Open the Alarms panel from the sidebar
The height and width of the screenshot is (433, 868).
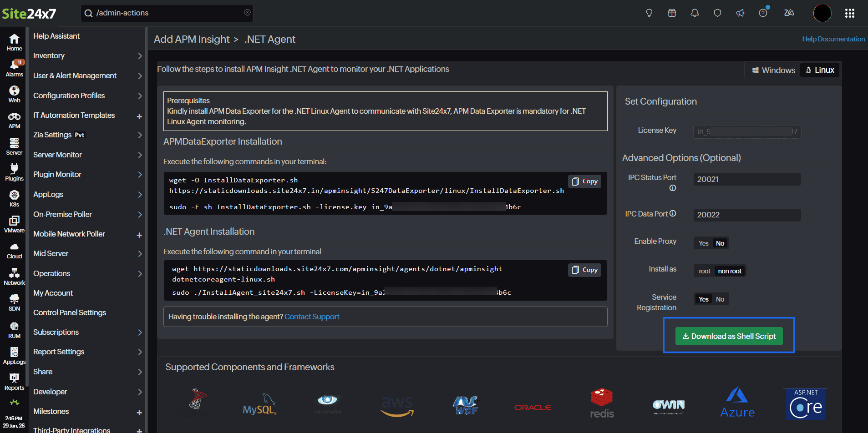pyautogui.click(x=14, y=67)
